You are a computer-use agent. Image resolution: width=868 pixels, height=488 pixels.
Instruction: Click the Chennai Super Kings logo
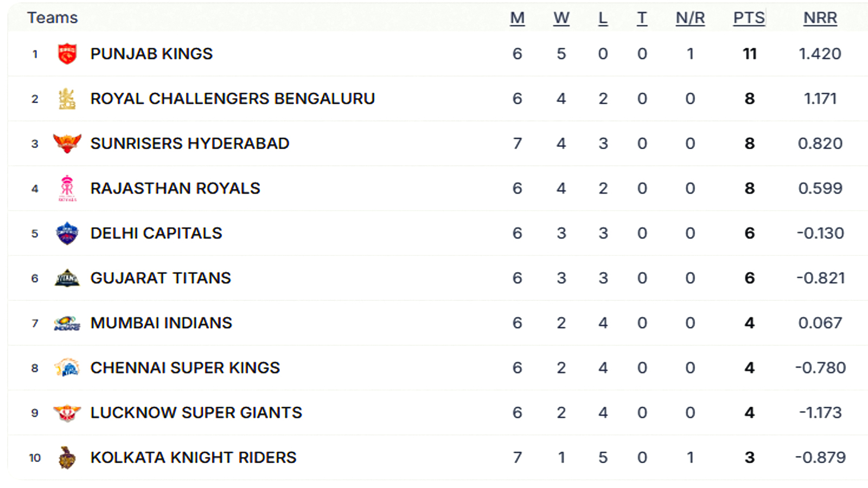(x=67, y=368)
